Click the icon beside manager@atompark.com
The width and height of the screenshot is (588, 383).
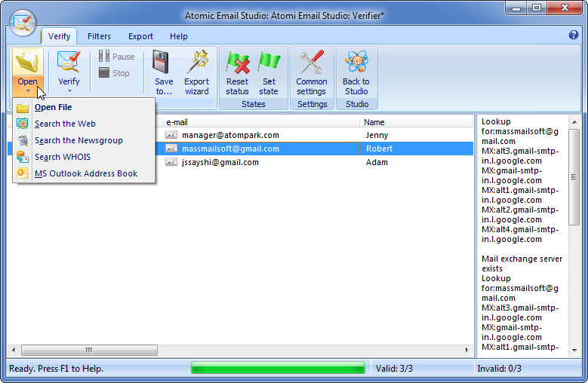point(171,135)
